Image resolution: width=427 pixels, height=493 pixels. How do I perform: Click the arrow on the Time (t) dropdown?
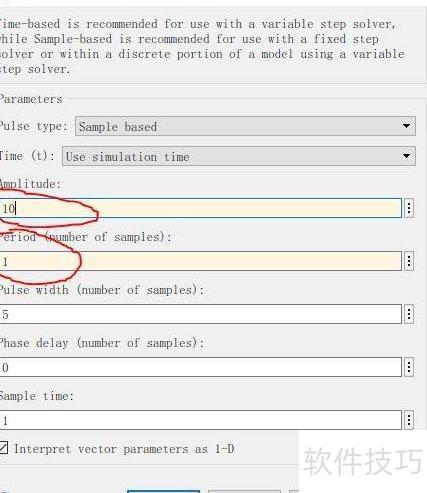406,156
